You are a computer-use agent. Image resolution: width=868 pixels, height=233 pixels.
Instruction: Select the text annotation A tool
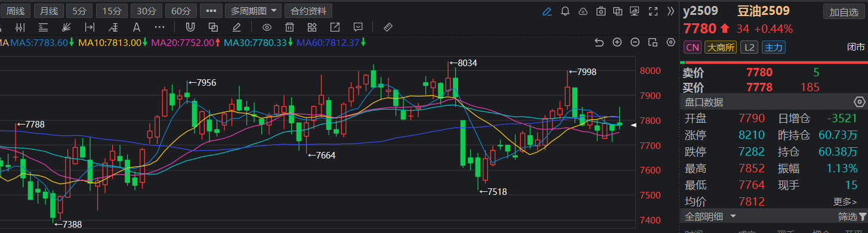(136, 27)
